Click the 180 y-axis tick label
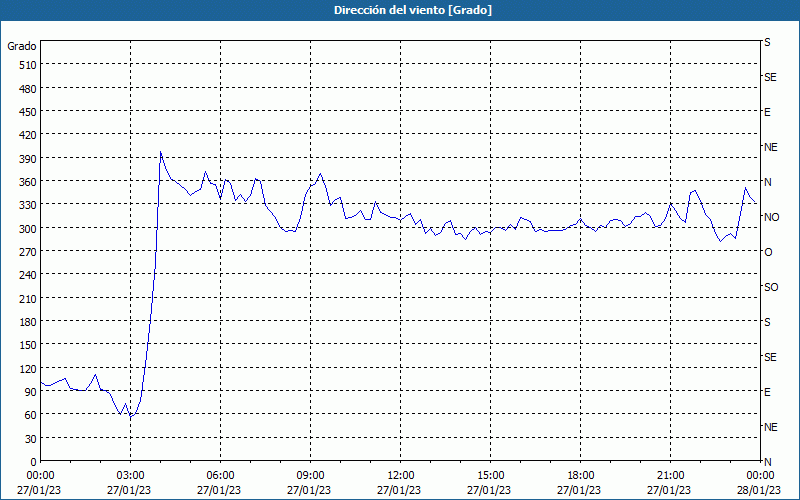The width and height of the screenshot is (800, 500). 28,322
